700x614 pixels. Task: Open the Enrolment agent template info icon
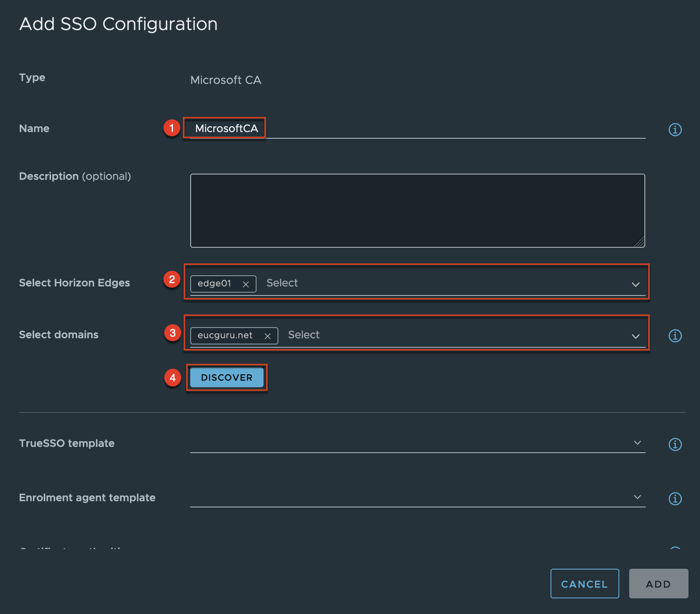click(x=675, y=499)
